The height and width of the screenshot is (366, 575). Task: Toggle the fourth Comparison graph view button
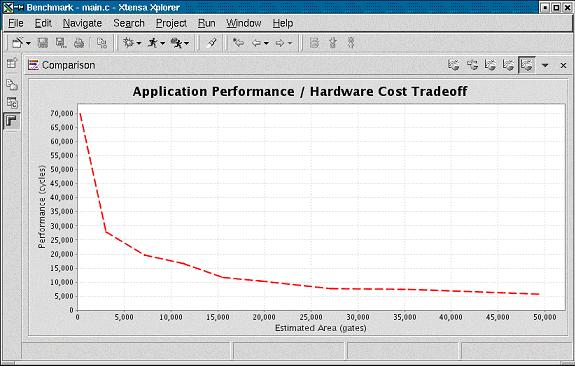508,65
